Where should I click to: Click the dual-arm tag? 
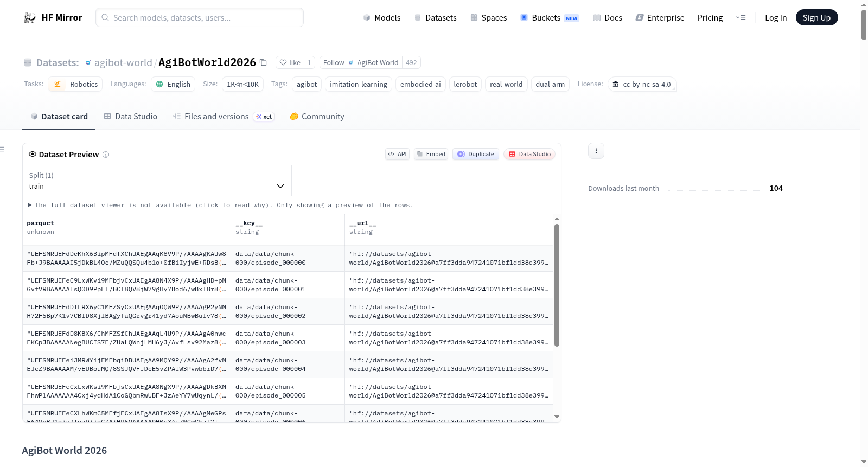[550, 84]
